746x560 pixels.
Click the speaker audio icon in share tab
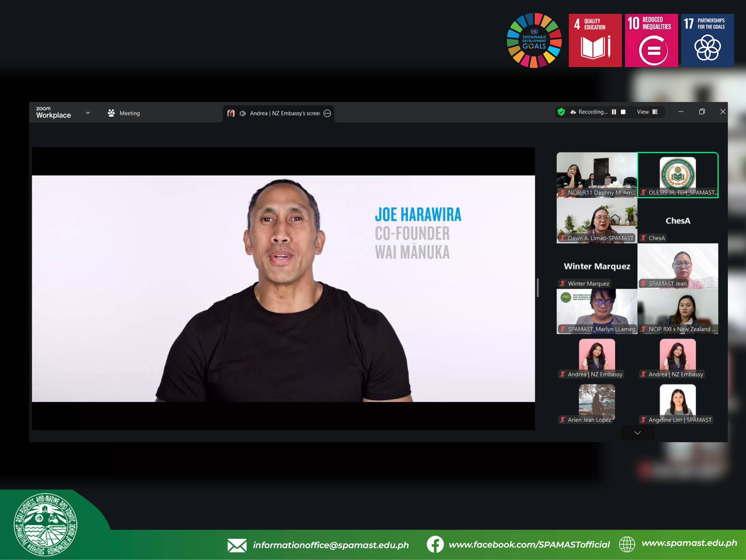242,113
